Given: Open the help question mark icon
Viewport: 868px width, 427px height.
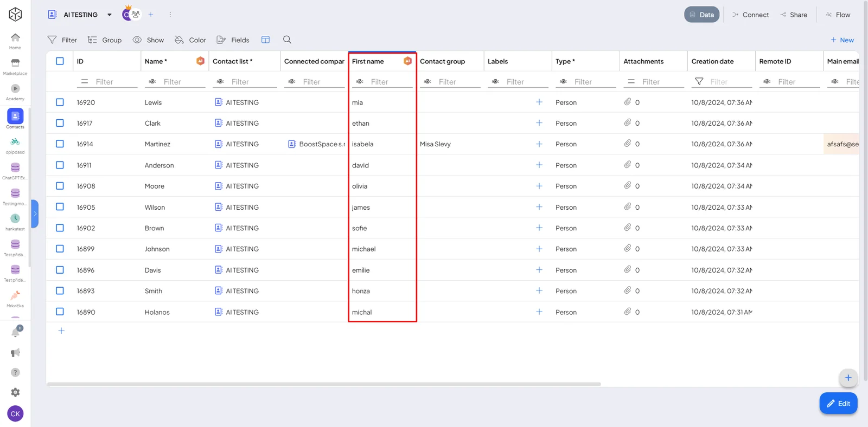Looking at the screenshot, I should point(15,372).
